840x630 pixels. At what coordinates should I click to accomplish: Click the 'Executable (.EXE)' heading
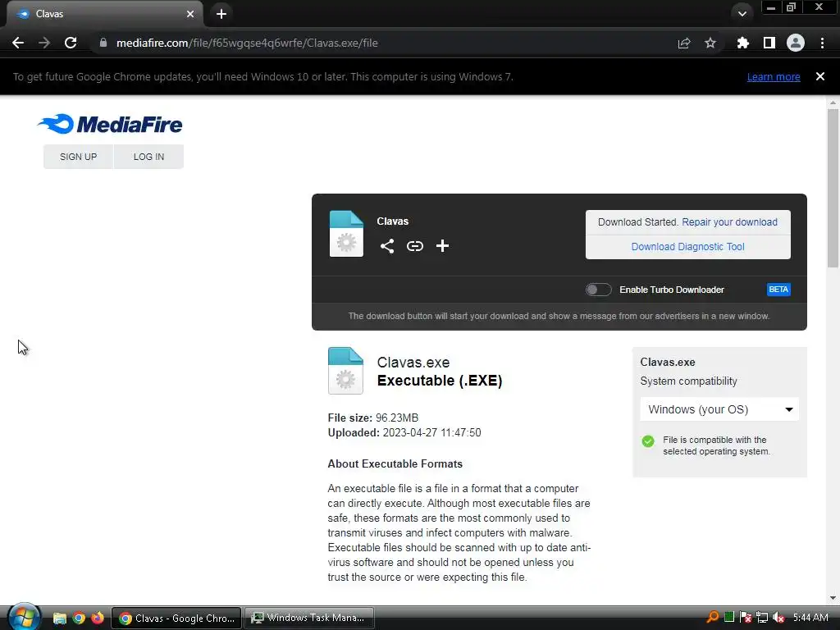click(440, 381)
